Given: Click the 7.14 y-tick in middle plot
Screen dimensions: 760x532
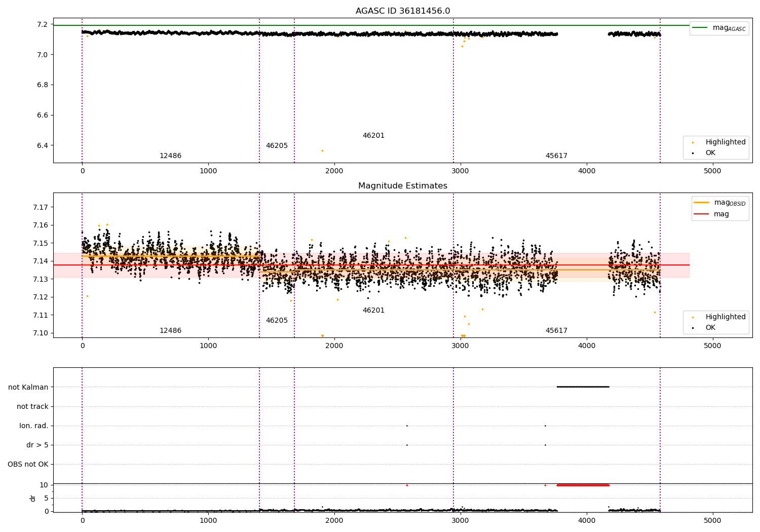Looking at the screenshot, I should 41,261.
